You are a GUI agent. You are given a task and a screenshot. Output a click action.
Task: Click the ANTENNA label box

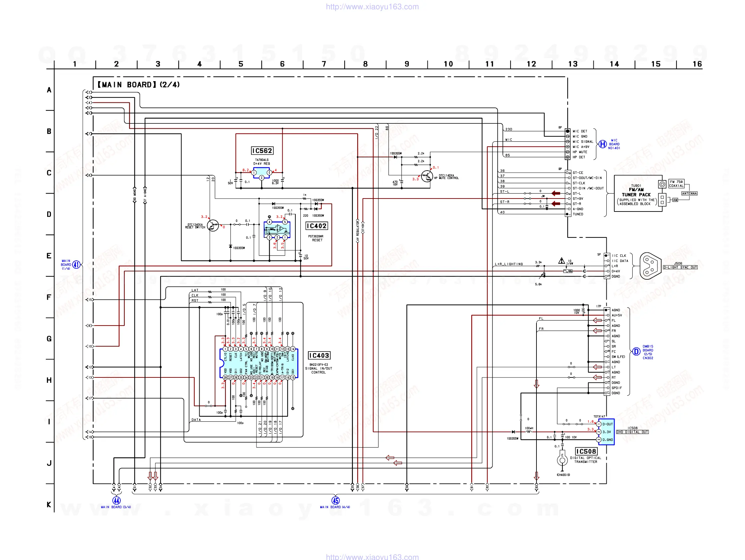[689, 194]
